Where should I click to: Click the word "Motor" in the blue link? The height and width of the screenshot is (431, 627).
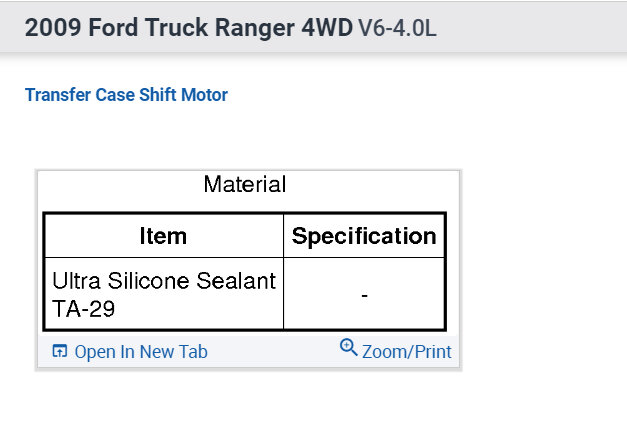pos(205,96)
